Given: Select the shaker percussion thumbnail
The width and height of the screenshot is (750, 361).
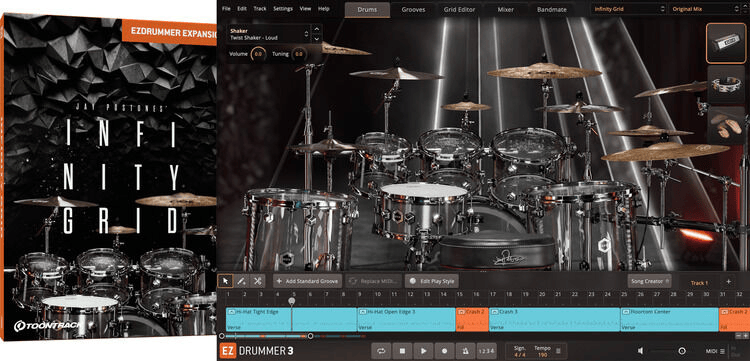Looking at the screenshot, I should click(726, 43).
